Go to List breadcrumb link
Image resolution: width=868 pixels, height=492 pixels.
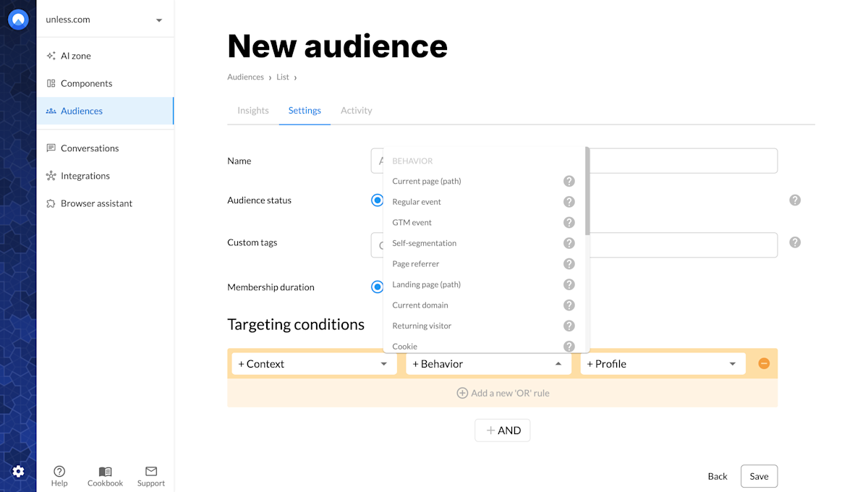pos(283,77)
